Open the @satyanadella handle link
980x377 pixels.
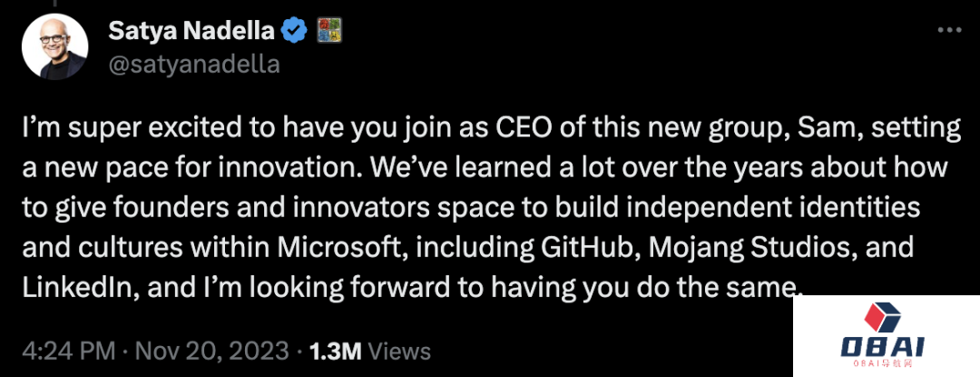click(x=194, y=64)
